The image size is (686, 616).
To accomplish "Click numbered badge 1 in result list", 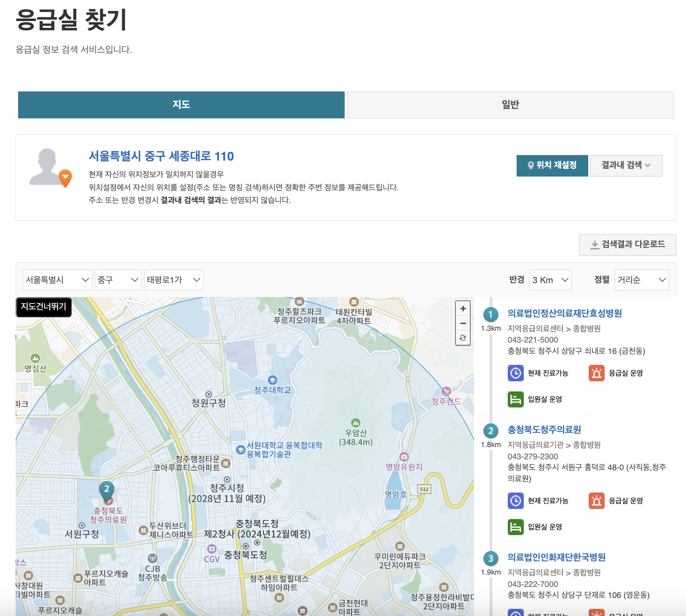I will coord(490,315).
